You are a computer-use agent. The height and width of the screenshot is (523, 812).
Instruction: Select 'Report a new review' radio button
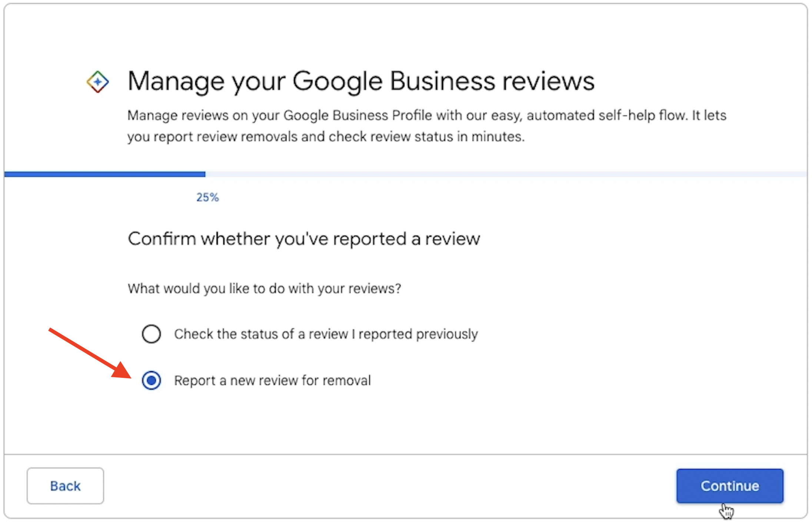click(x=151, y=380)
